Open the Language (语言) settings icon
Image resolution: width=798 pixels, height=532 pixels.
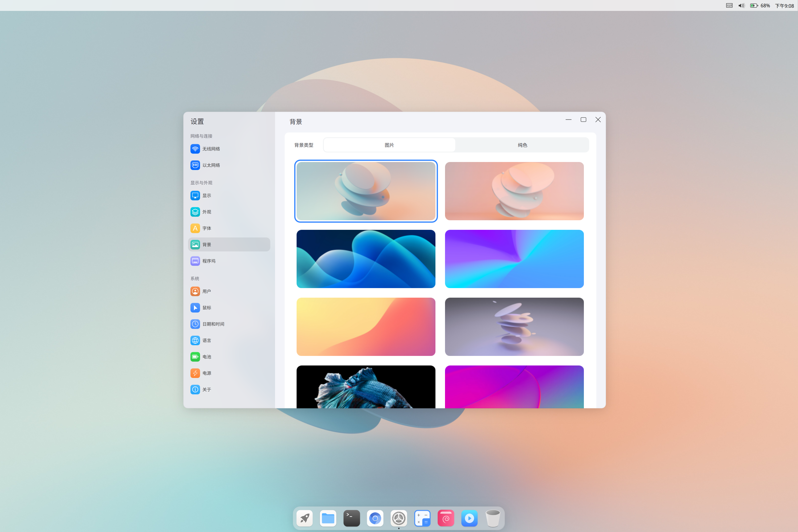195,340
